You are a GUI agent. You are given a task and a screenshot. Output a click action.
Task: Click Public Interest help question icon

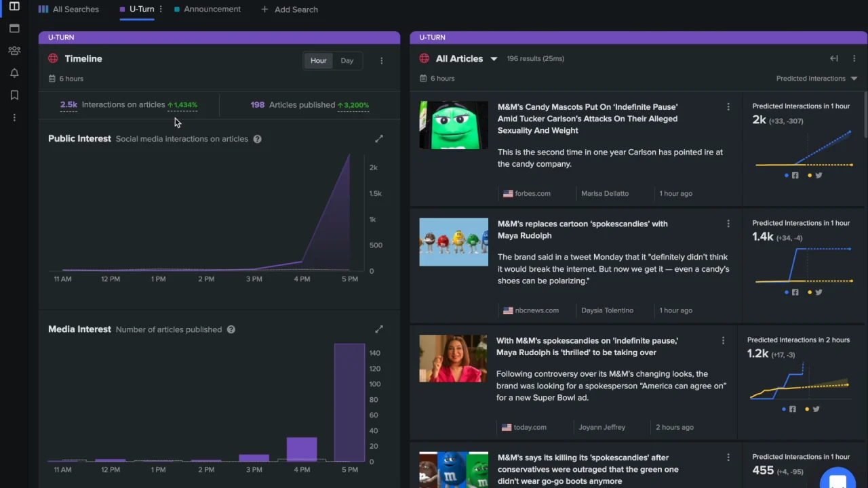(257, 139)
